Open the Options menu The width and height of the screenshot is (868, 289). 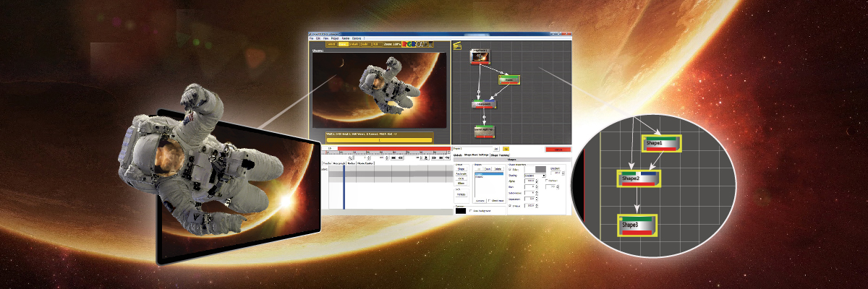pos(357,38)
